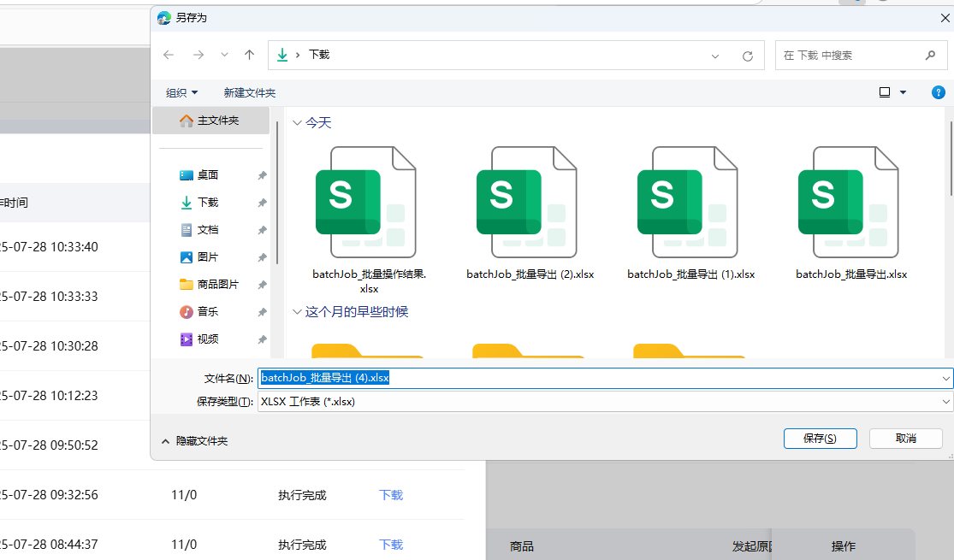Click the up one level arrow
Image resolution: width=954 pixels, height=560 pixels.
249,55
